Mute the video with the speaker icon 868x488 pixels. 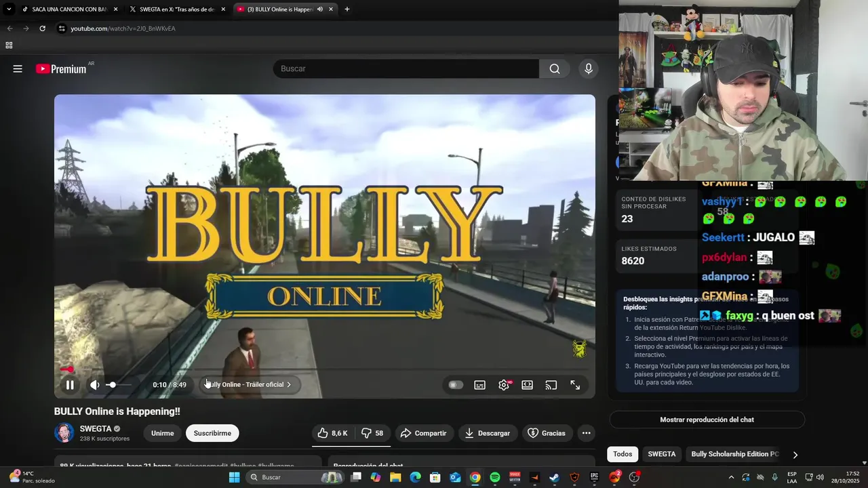click(94, 385)
